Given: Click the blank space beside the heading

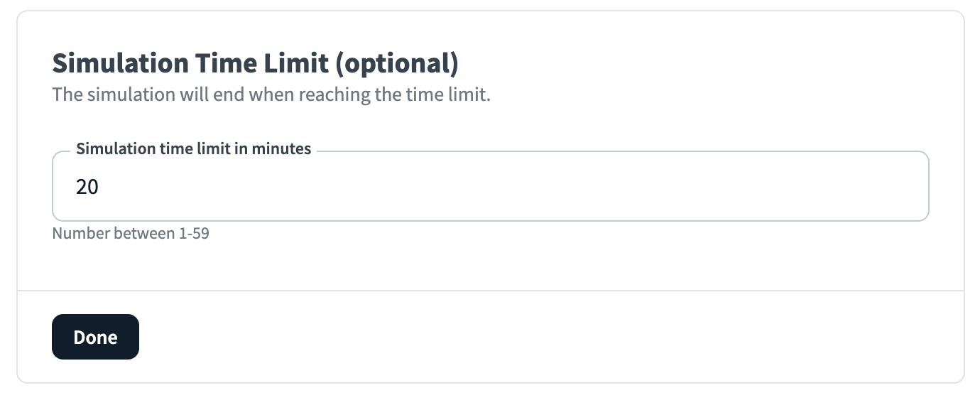Looking at the screenshot, I should point(710,64).
